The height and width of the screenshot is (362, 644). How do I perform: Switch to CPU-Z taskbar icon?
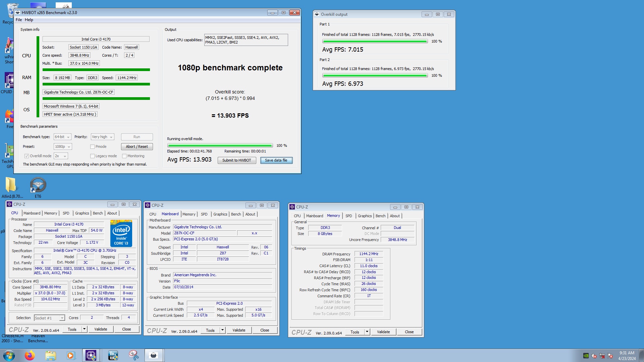(x=91, y=355)
